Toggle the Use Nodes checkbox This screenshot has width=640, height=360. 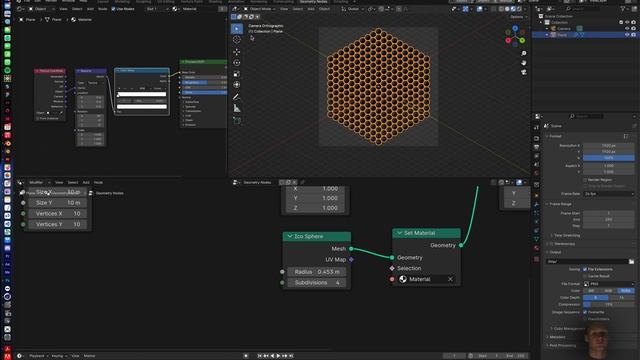(x=113, y=9)
